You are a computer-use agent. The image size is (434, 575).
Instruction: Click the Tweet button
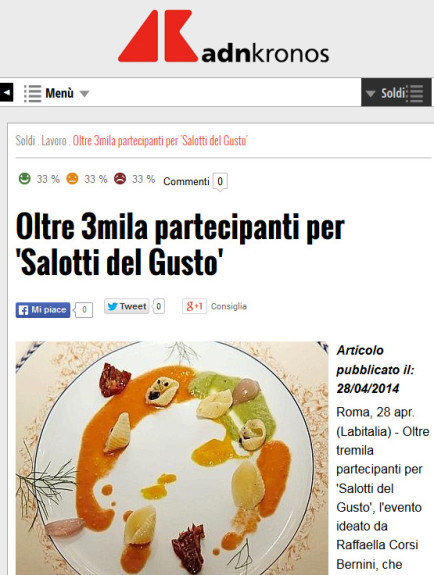(x=127, y=306)
